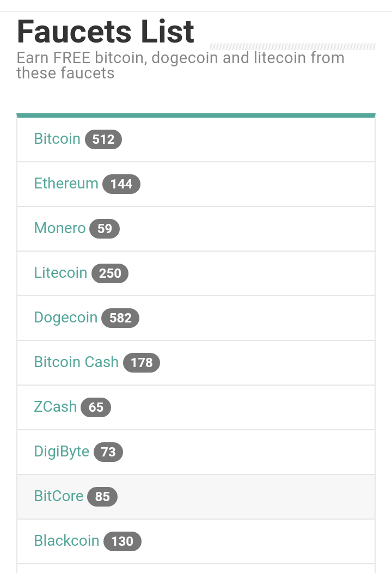This screenshot has width=392, height=573.
Task: Click the 144 count badge for Ethereum
Action: (x=121, y=184)
